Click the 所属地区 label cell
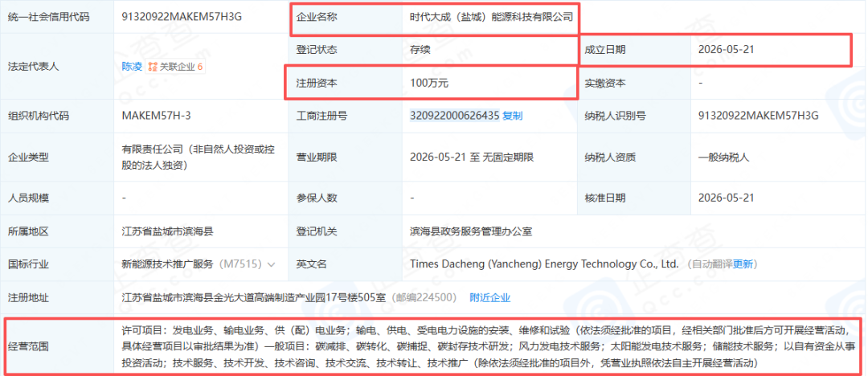Image resolution: width=868 pixels, height=376 pixels. [x=56, y=231]
